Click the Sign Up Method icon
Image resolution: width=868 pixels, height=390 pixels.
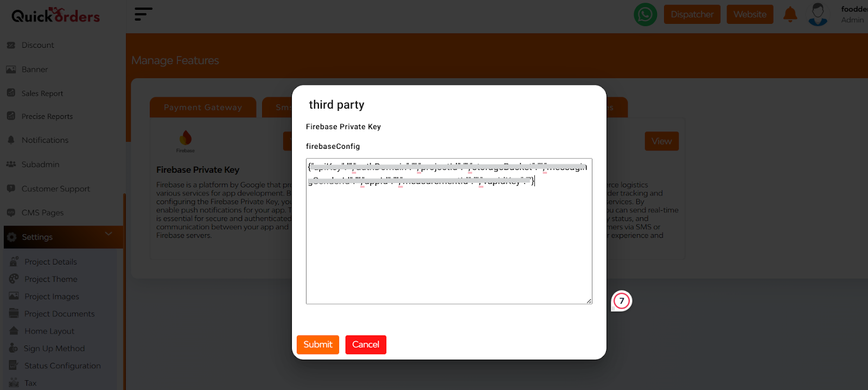(x=14, y=348)
